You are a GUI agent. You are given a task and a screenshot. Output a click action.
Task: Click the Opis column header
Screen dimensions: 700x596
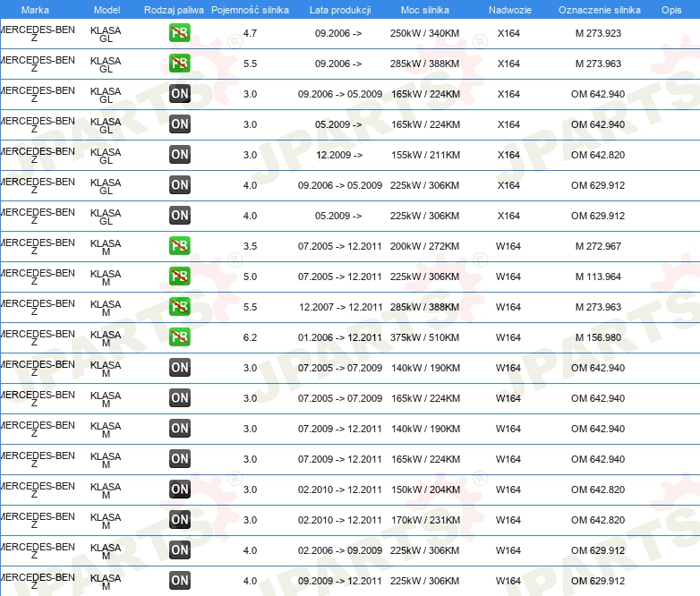click(671, 10)
